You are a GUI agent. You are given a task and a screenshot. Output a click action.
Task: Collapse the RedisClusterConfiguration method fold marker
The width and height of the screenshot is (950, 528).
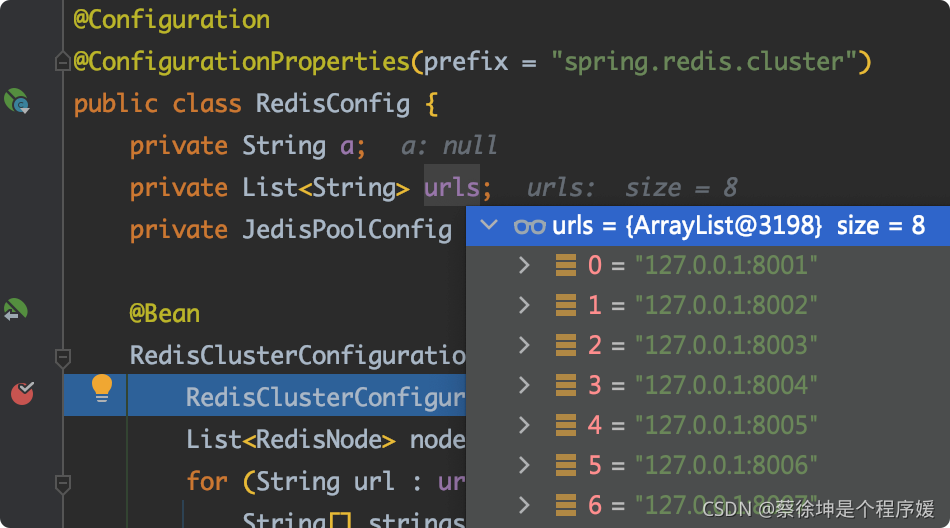point(62,358)
